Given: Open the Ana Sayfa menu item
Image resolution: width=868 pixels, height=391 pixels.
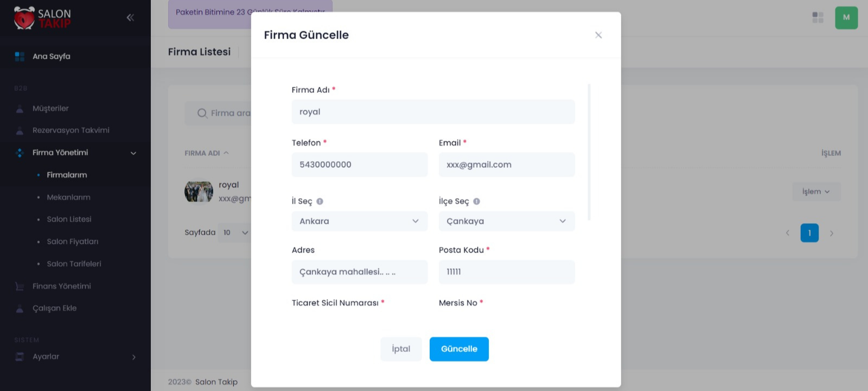Looking at the screenshot, I should coord(52,56).
